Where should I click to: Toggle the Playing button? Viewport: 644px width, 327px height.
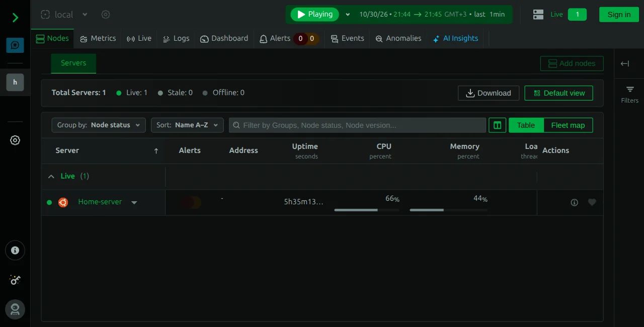click(314, 15)
